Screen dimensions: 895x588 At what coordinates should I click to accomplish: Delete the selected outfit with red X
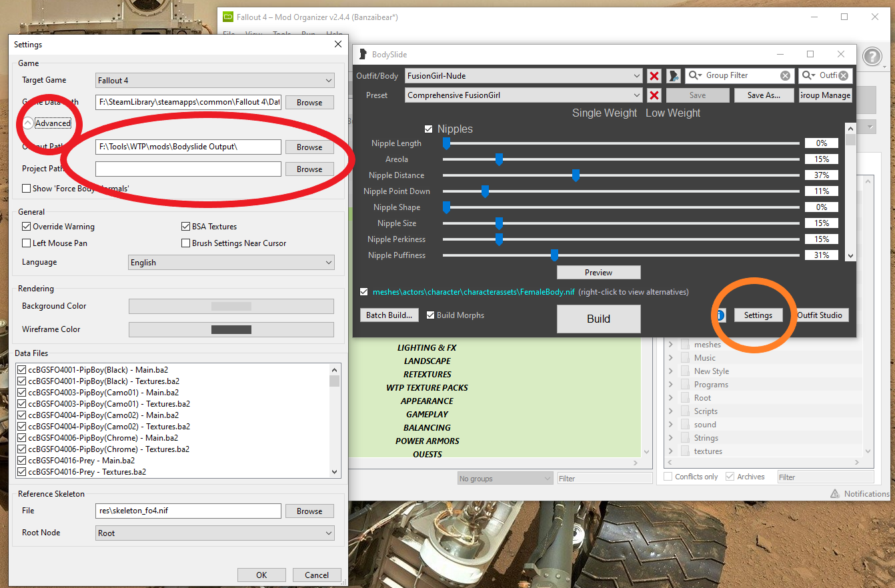coord(654,76)
